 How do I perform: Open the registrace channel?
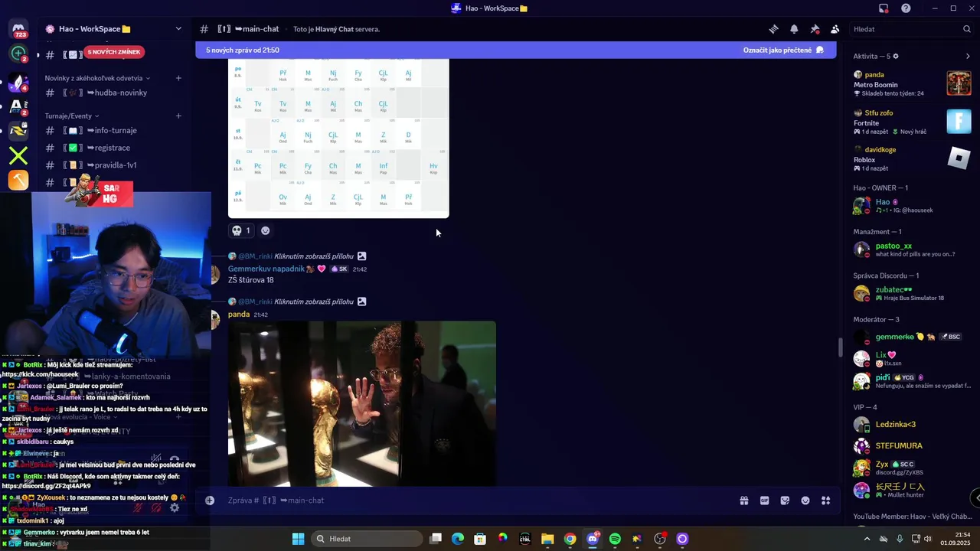(113, 148)
